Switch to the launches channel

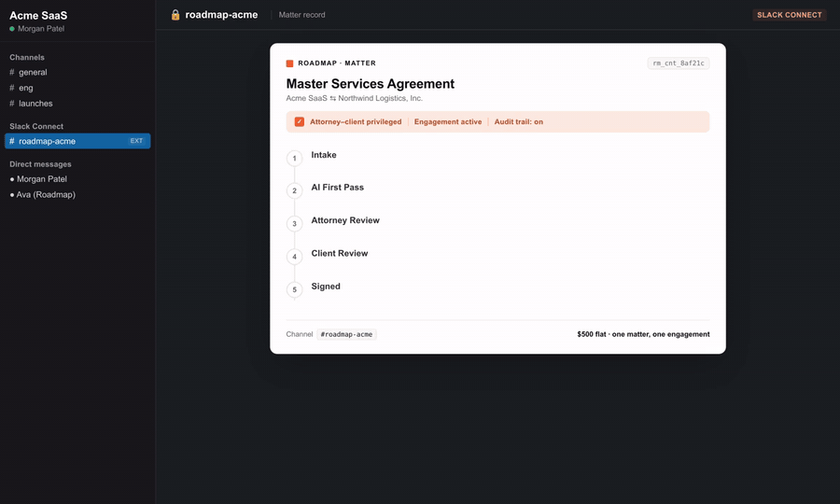(35, 104)
